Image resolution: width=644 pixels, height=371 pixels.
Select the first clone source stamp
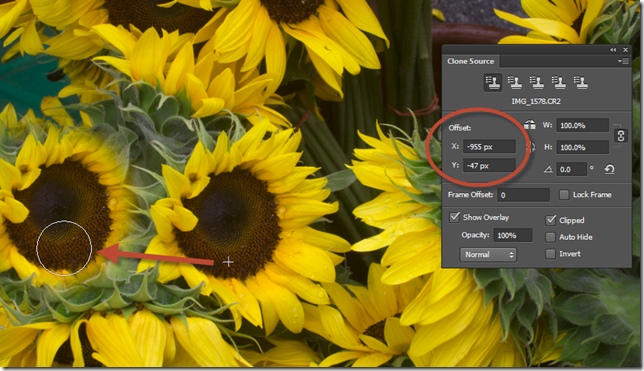[x=492, y=83]
